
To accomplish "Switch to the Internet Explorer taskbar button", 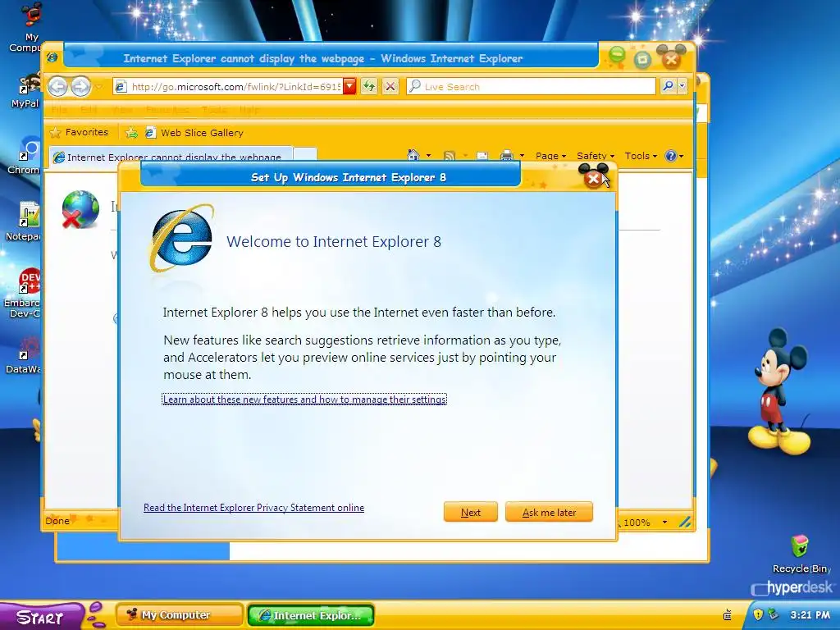I will pos(311,615).
